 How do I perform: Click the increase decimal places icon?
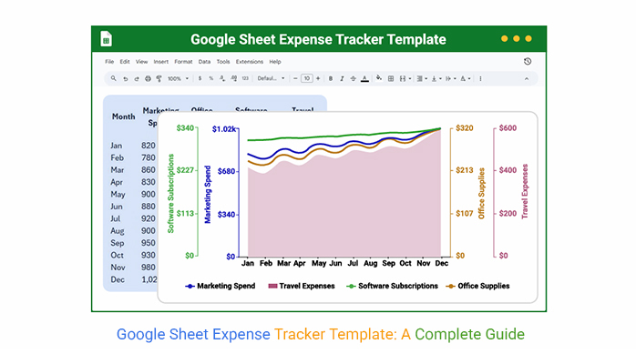point(233,78)
